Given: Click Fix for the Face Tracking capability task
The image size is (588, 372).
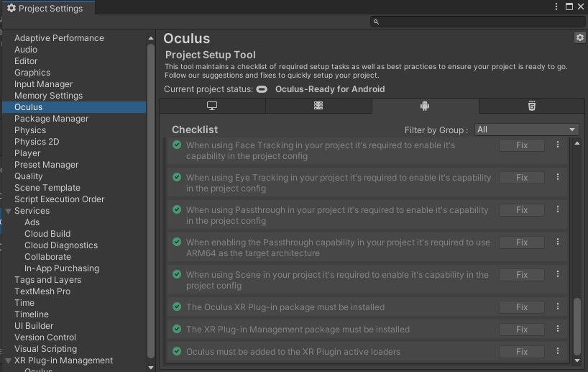Looking at the screenshot, I should [522, 145].
